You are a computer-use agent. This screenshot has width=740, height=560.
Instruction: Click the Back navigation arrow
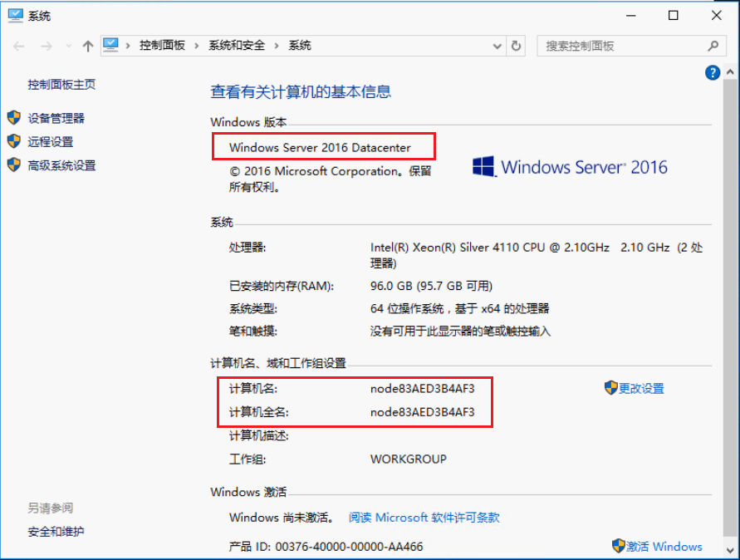click(x=19, y=47)
